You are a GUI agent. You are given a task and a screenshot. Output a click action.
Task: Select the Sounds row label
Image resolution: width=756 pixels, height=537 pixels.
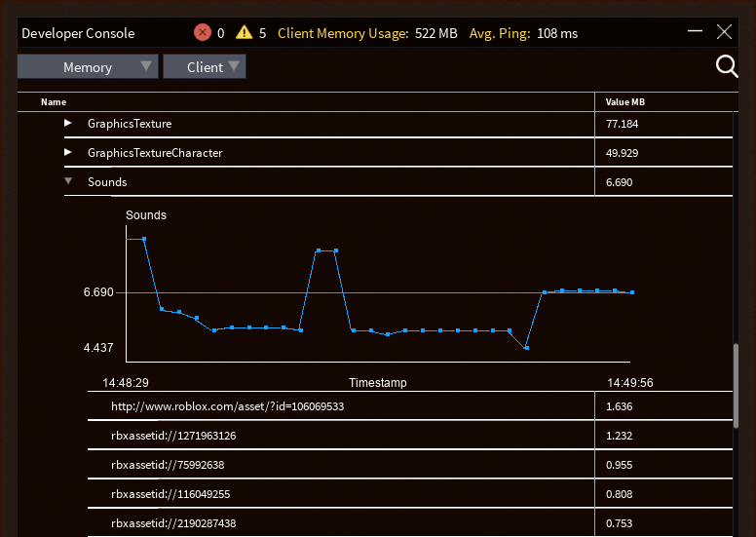(x=107, y=182)
